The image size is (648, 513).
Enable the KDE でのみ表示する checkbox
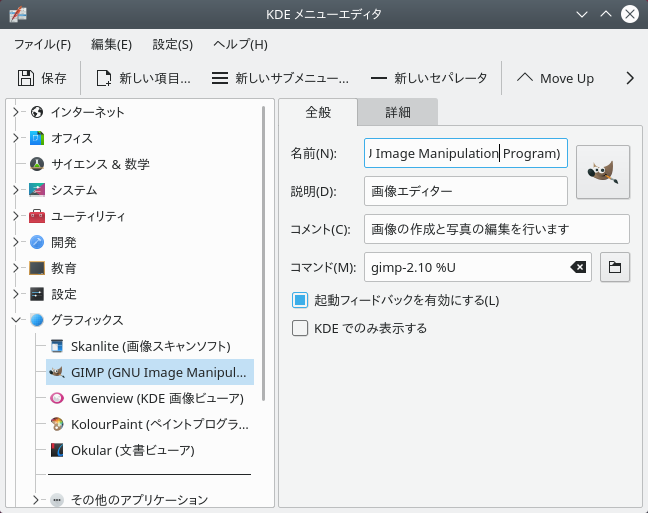pyautogui.click(x=300, y=328)
